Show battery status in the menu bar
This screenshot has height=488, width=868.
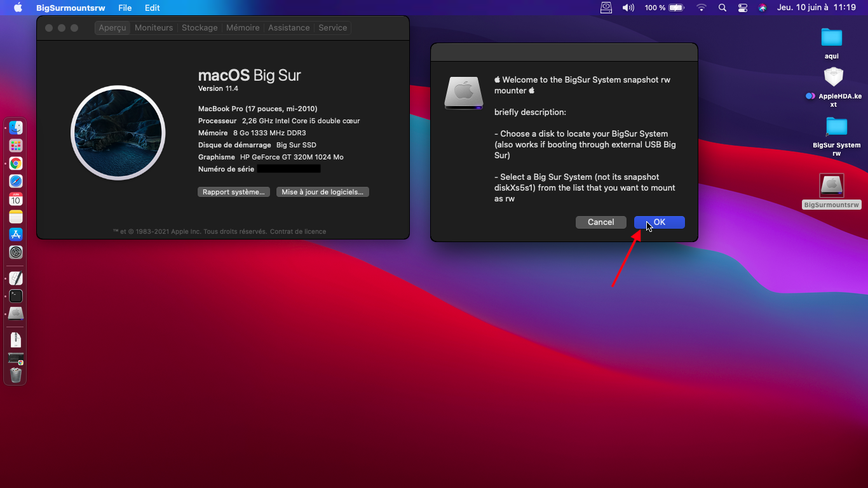[664, 8]
